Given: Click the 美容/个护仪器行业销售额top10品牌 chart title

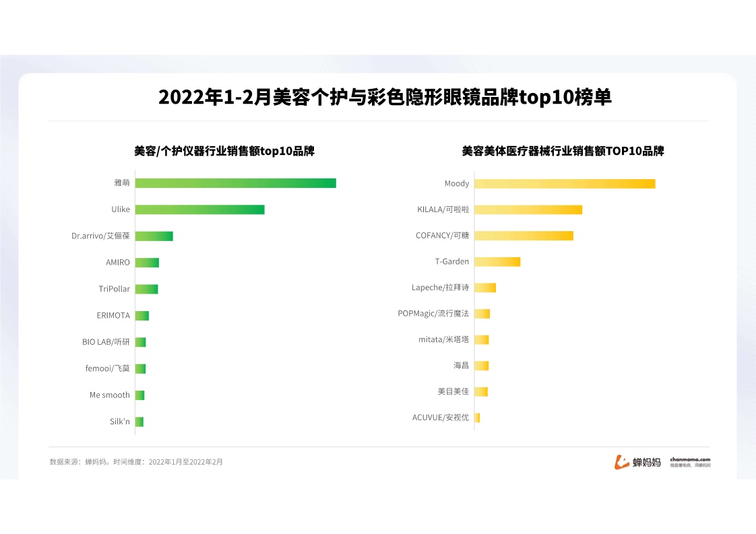Looking at the screenshot, I should point(224,152).
